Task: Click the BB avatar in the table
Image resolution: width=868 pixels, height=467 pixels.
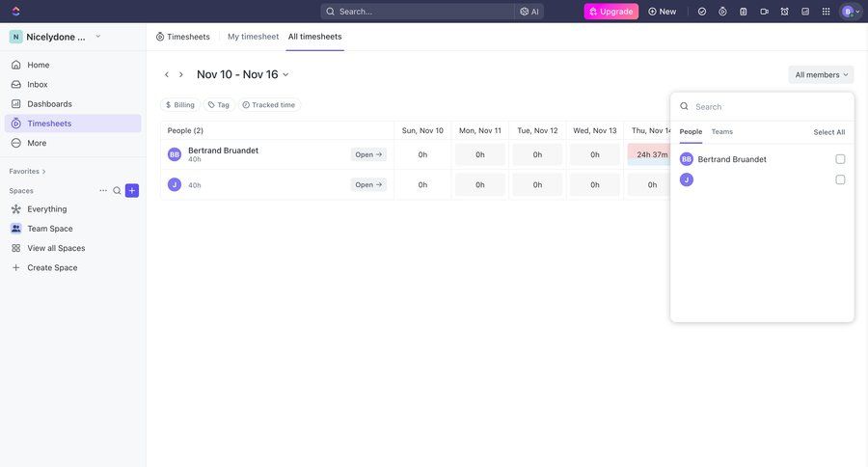Action: pos(175,154)
